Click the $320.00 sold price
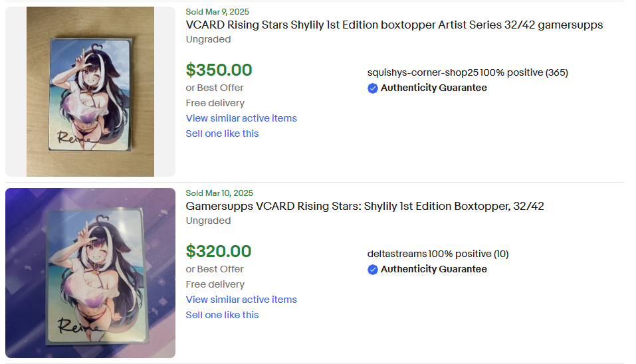The image size is (636, 364). coord(219,252)
